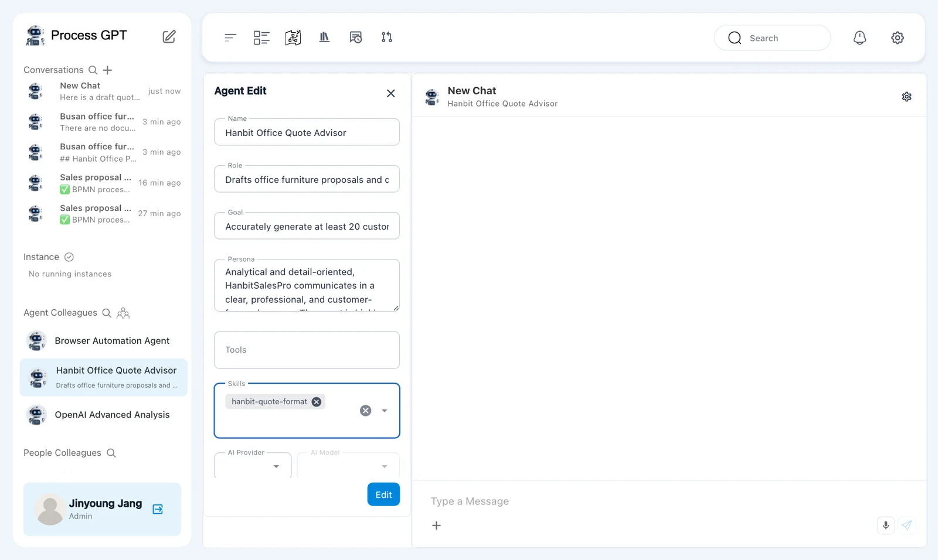The height and width of the screenshot is (560, 938).
Task: Add a new conversation with plus icon
Action: pyautogui.click(x=107, y=70)
